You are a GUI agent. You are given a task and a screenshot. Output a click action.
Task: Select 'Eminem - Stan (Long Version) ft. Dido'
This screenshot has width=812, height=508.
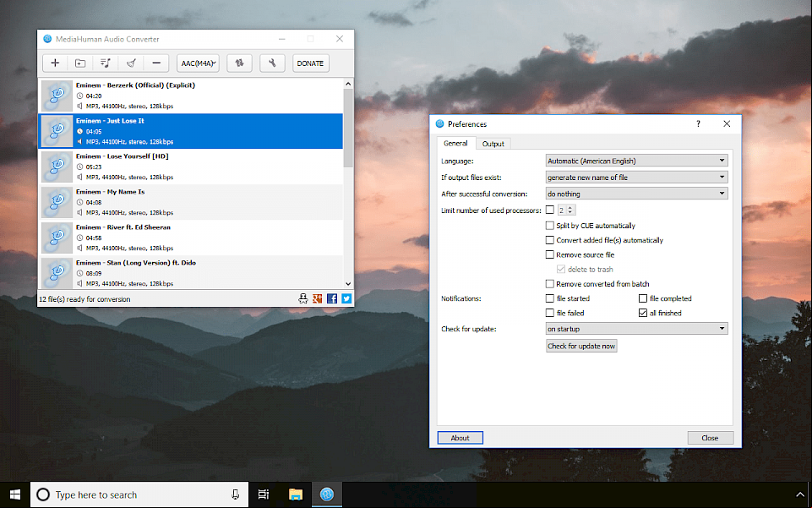[191, 272]
